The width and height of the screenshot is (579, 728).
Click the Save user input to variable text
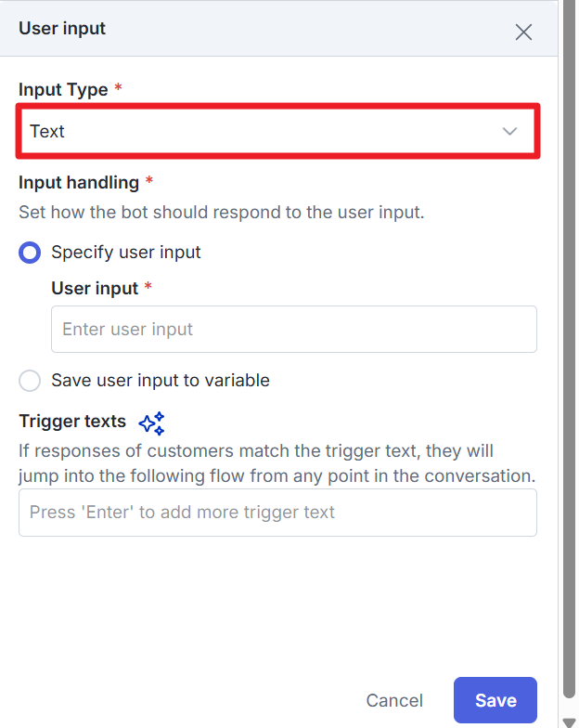pyautogui.click(x=161, y=381)
